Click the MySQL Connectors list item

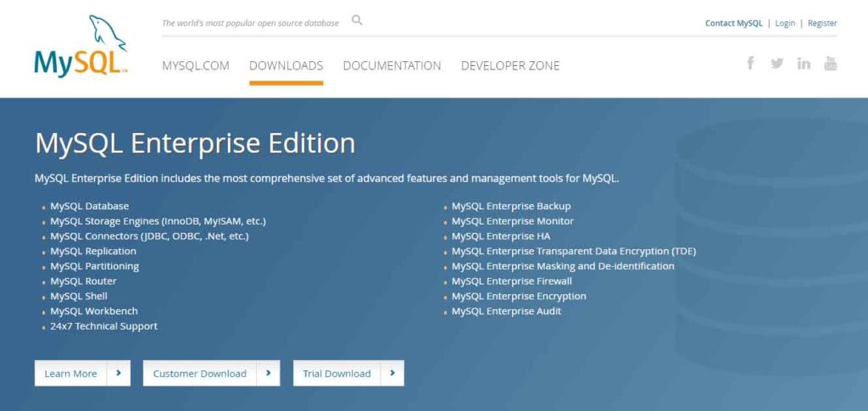coord(149,236)
